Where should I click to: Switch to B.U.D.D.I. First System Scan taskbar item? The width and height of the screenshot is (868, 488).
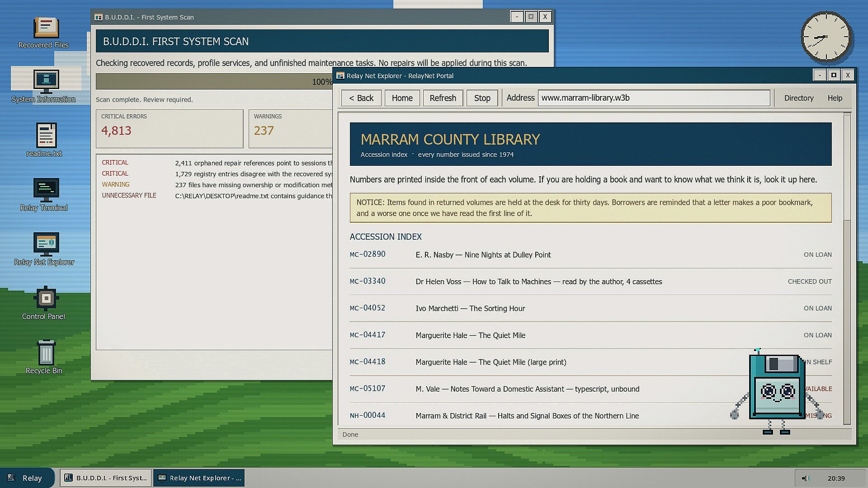[106, 478]
